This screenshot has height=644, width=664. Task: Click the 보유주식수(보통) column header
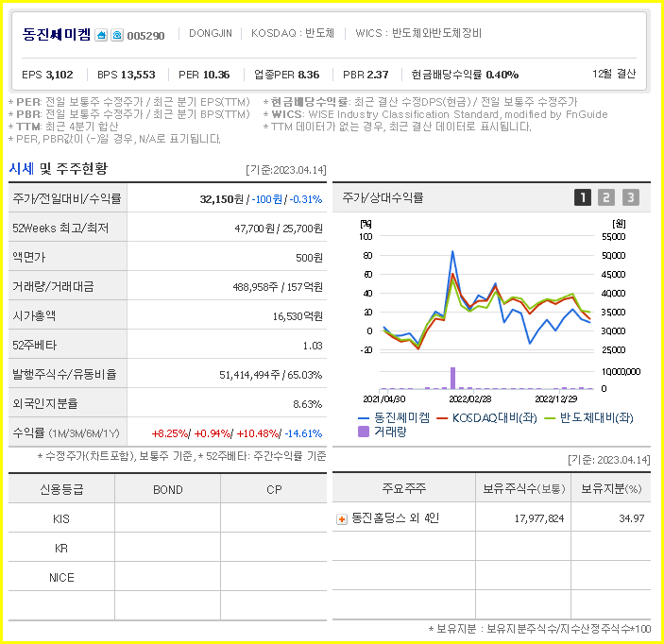523,488
